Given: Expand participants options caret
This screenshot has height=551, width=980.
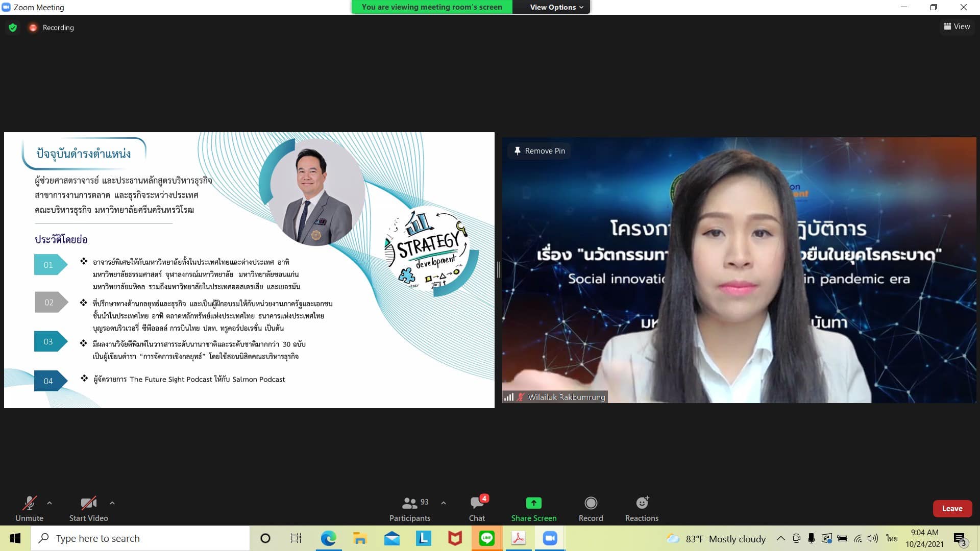Looking at the screenshot, I should pos(444,503).
